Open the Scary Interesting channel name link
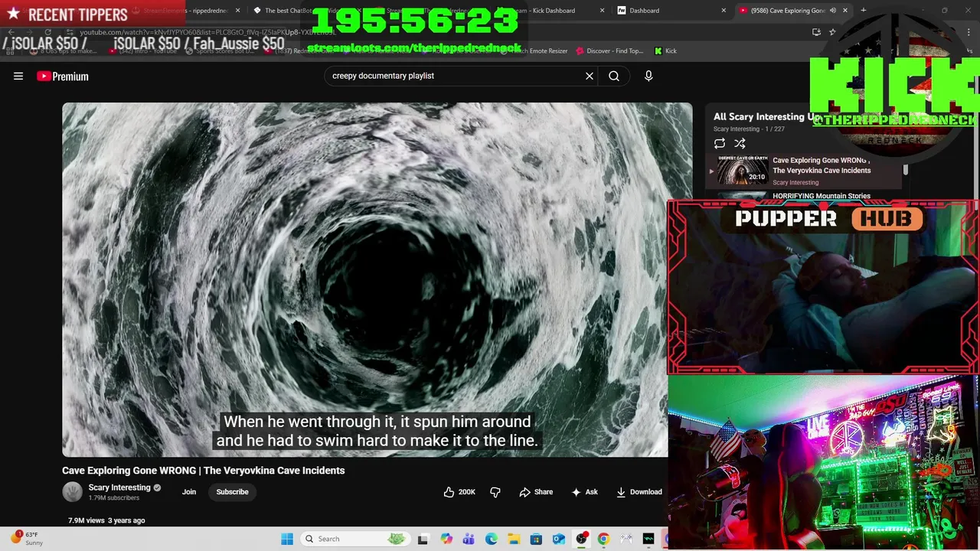The height and width of the screenshot is (551, 980). 119,487
